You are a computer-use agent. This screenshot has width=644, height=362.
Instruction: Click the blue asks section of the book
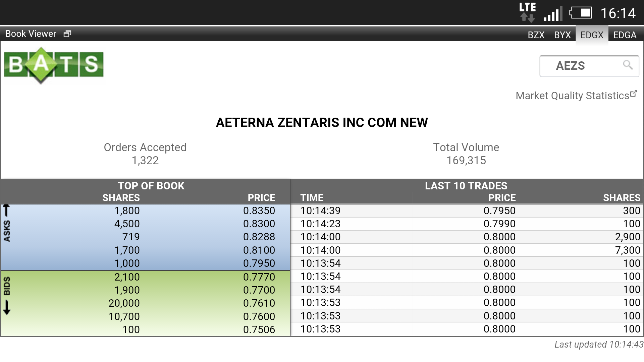[144, 237]
